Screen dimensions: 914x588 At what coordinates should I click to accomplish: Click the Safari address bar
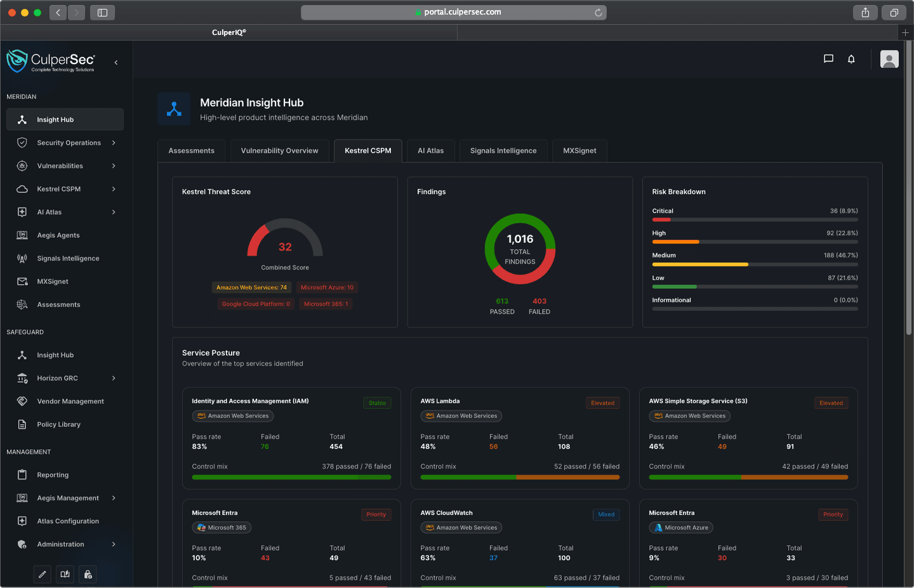[453, 12]
